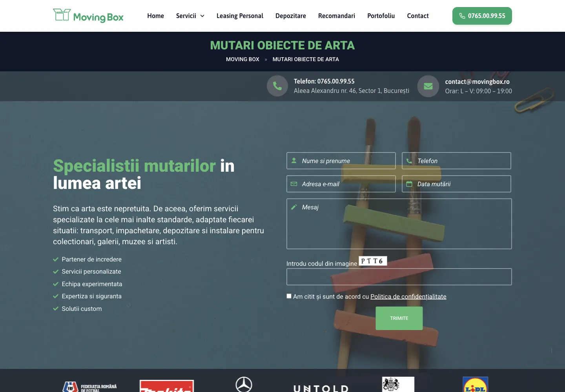This screenshot has height=392, width=565.
Task: Click the green 0765.00.99.55 call button
Action: (482, 16)
